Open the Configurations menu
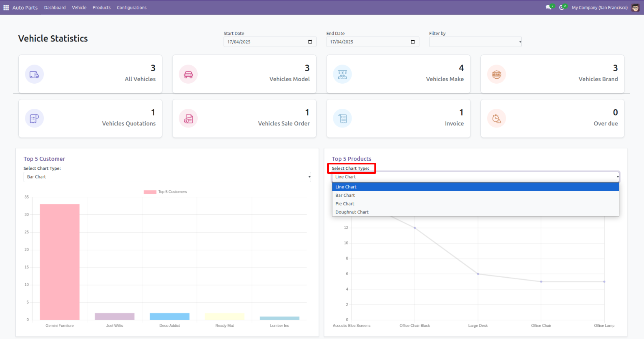644x339 pixels. pyautogui.click(x=132, y=8)
